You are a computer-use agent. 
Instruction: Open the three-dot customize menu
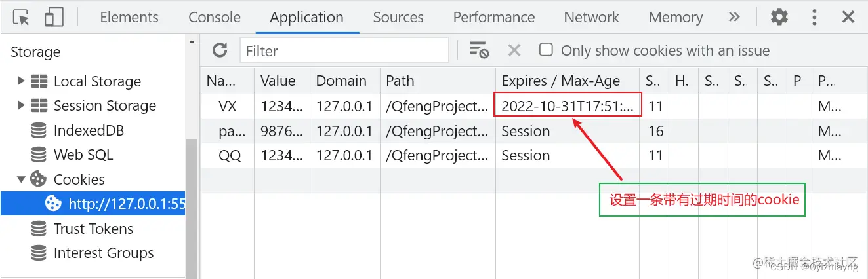[x=814, y=17]
